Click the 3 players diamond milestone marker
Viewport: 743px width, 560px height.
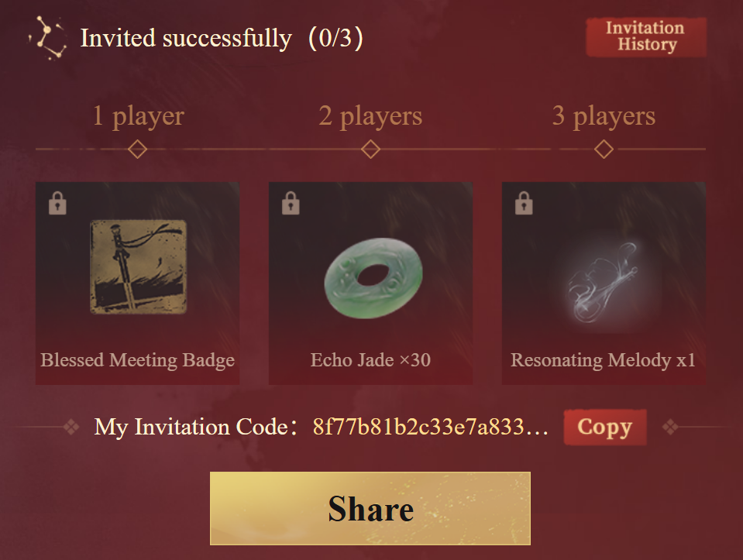pos(604,149)
